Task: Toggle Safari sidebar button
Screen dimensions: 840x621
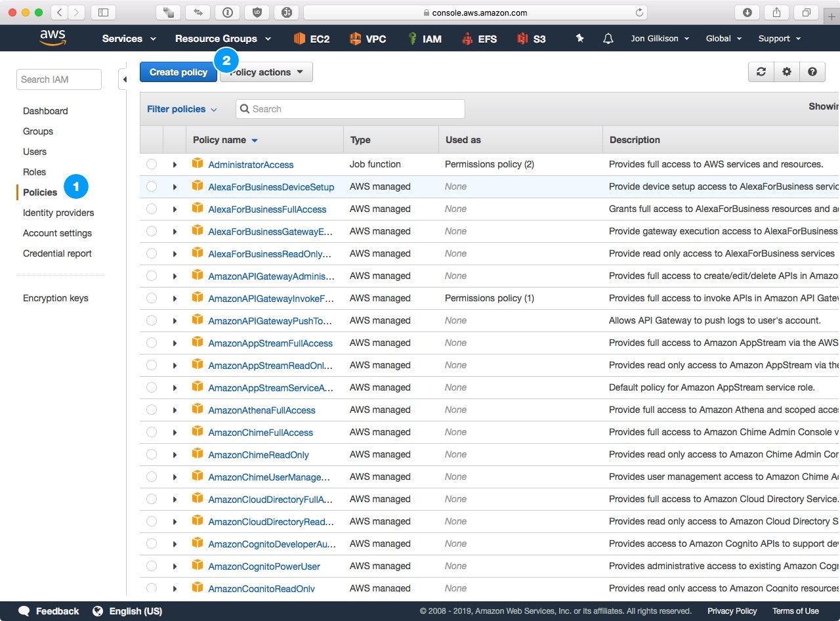Action: pyautogui.click(x=103, y=12)
